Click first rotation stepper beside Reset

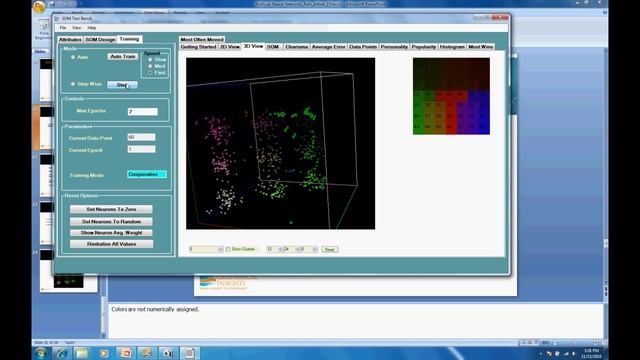(274, 249)
